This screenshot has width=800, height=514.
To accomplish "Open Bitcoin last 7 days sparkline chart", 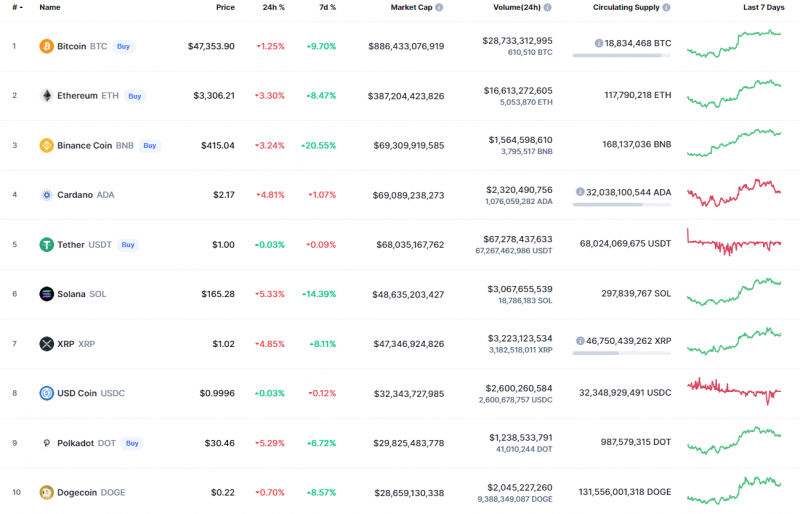I will pos(734,44).
